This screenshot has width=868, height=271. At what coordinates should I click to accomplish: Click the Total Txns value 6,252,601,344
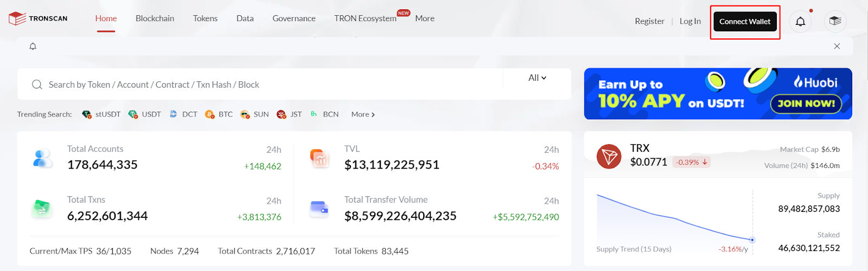coord(107,216)
